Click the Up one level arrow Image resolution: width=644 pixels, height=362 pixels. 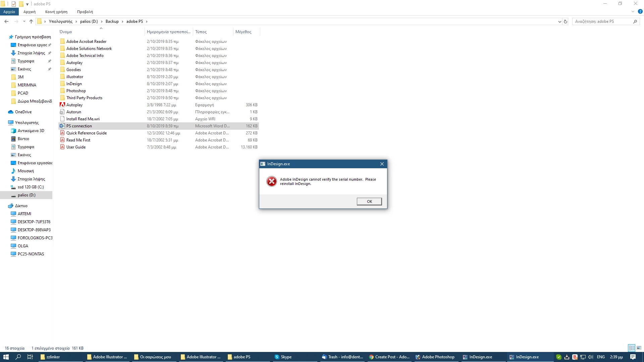tap(31, 21)
